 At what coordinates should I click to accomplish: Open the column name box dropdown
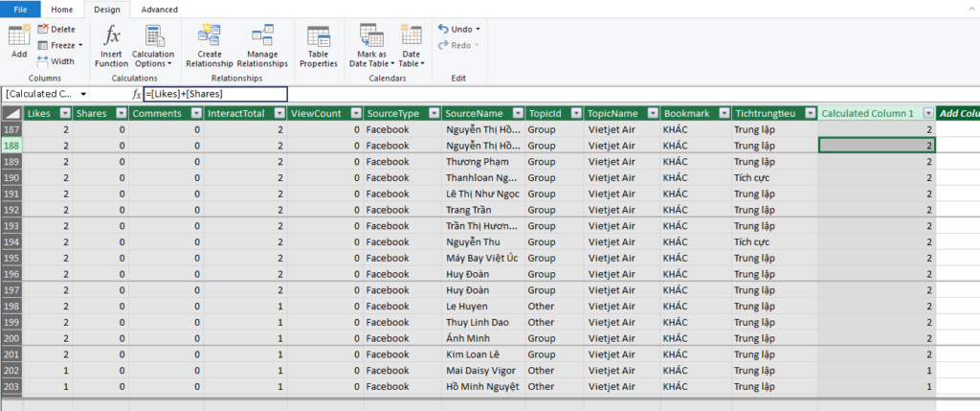tap(83, 94)
